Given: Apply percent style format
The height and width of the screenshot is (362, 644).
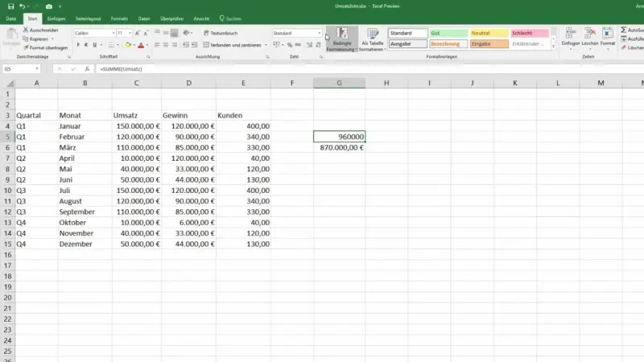Looking at the screenshot, I should click(x=290, y=45).
